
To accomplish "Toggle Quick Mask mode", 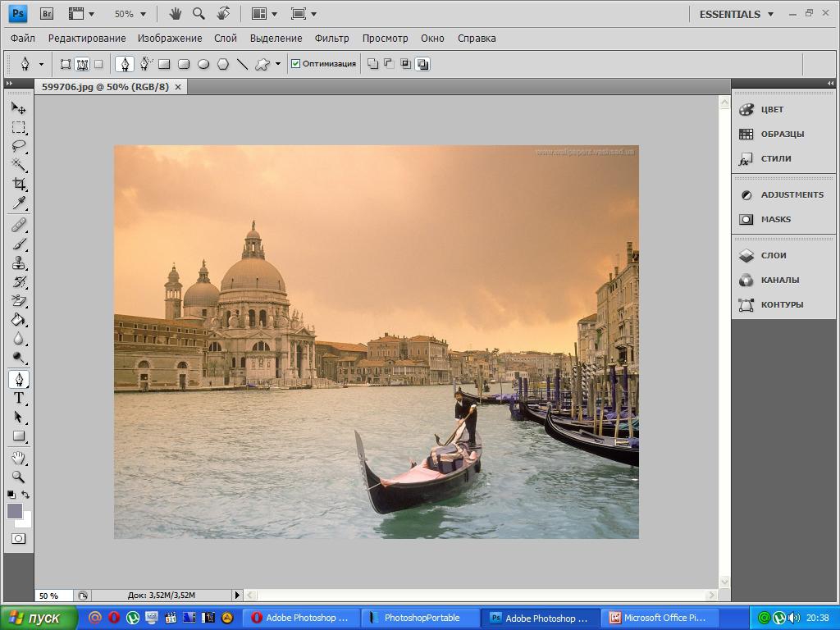I will [x=18, y=539].
